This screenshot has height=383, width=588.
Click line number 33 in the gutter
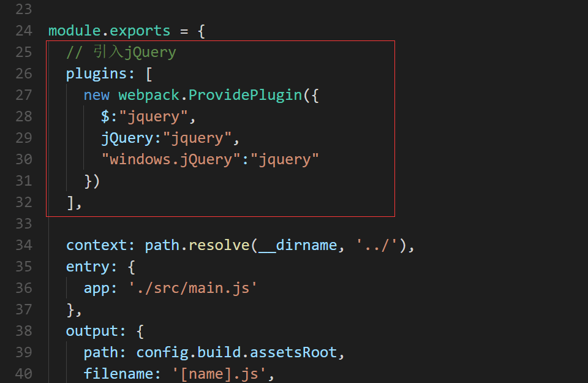(24, 224)
